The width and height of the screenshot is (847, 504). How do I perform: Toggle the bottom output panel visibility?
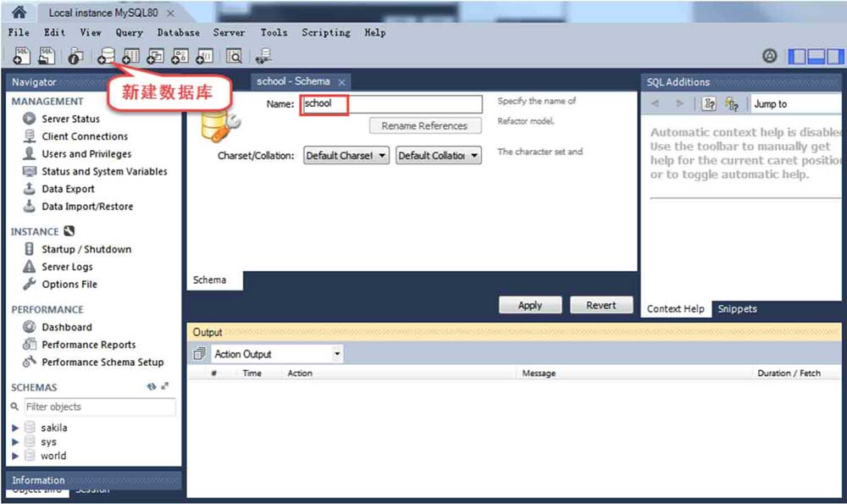coord(817,56)
